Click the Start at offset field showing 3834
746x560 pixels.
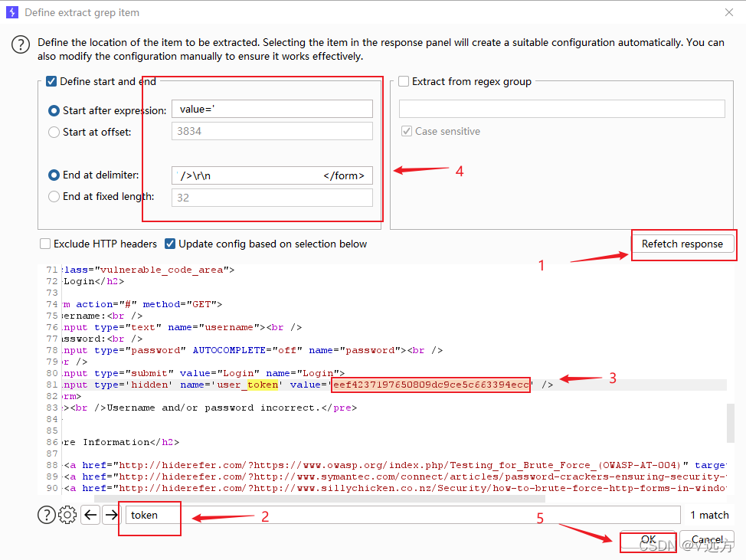coord(272,131)
